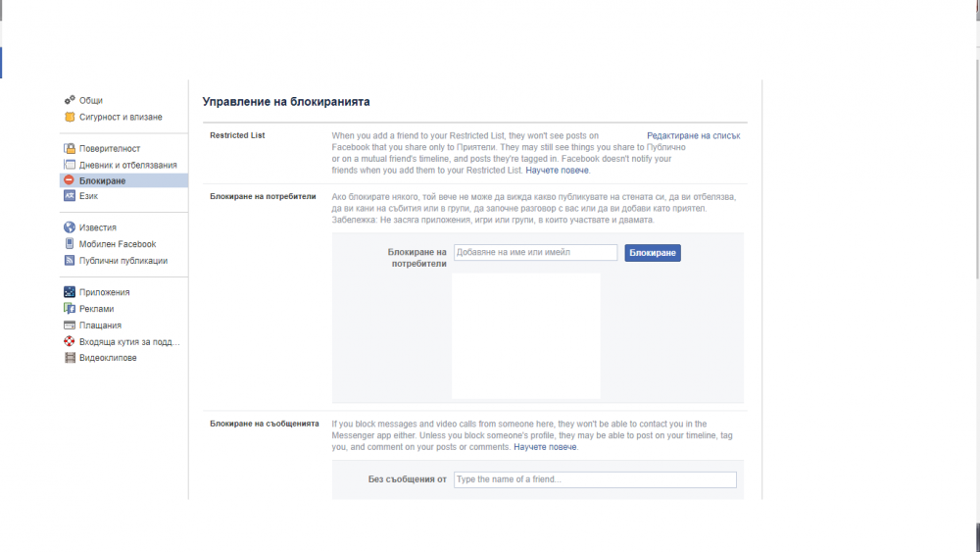Click the Управление на блокиранията heading
This screenshot has width=980, height=552.
pos(286,102)
